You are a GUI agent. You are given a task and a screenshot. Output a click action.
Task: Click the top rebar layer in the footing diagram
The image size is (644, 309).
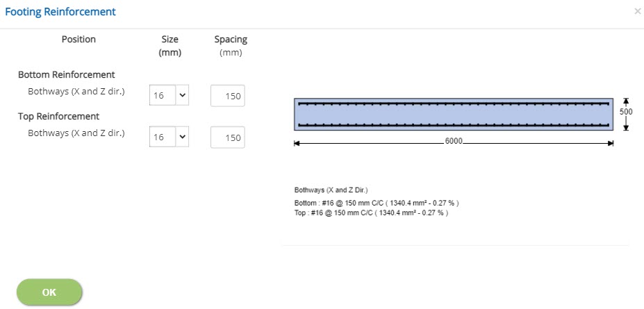(x=453, y=103)
